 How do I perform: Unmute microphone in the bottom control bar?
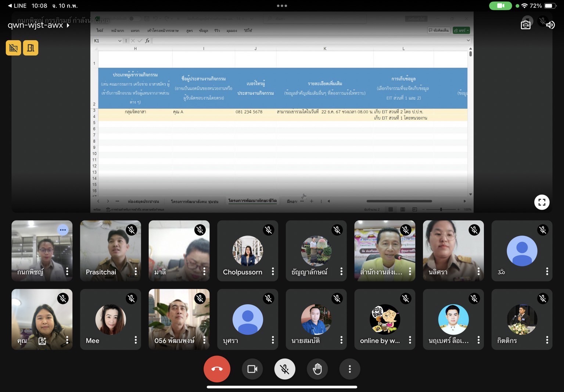(x=285, y=369)
